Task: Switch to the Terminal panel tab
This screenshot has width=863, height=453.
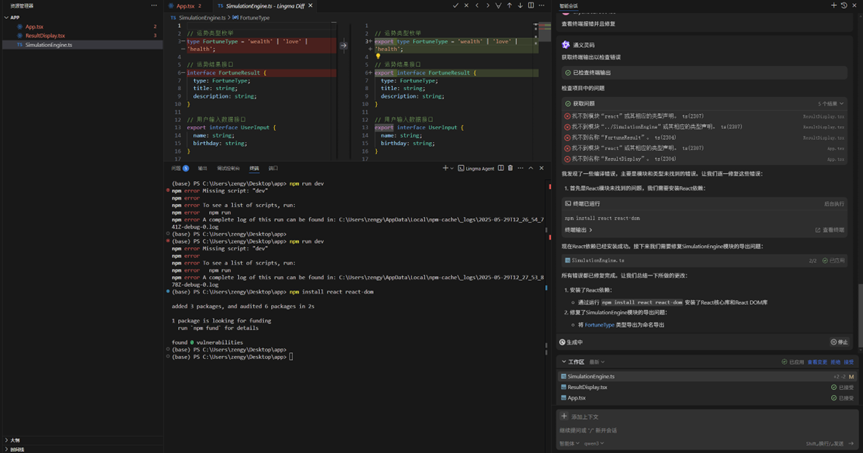Action: click(254, 168)
